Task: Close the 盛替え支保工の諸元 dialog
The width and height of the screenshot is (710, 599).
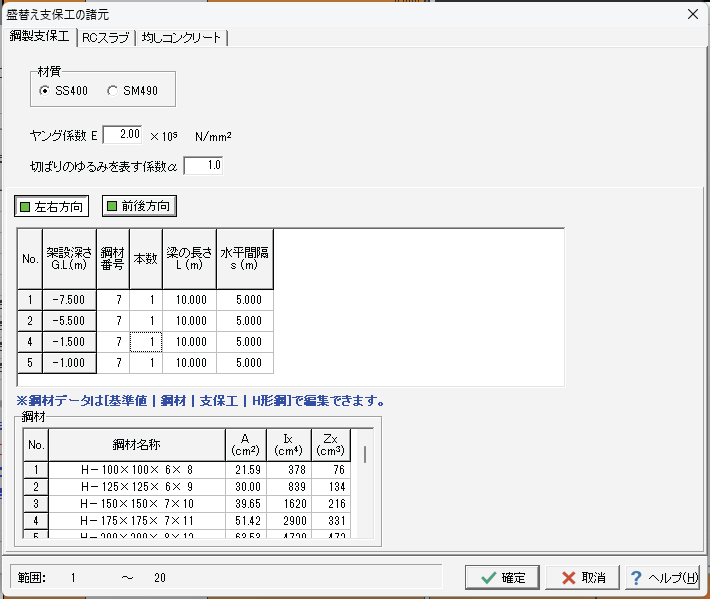Action: (691, 14)
